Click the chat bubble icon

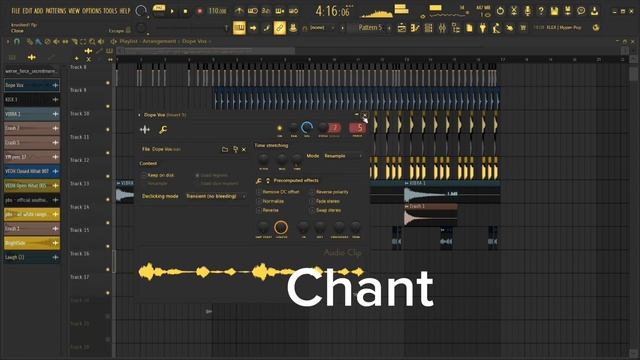click(x=581, y=11)
